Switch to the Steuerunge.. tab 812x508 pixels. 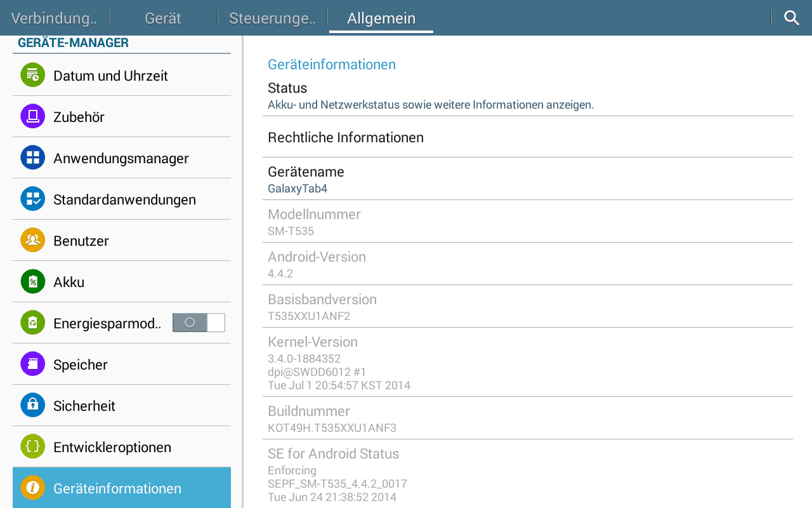coord(272,18)
